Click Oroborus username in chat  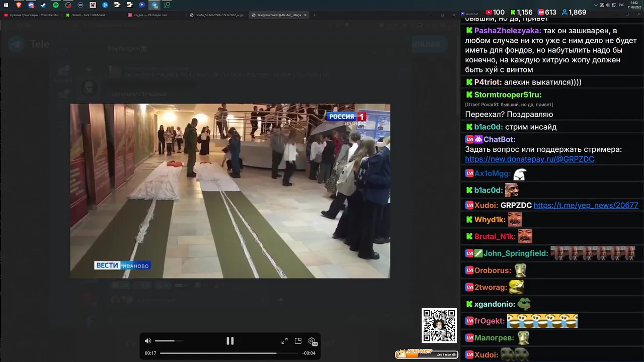(x=493, y=270)
